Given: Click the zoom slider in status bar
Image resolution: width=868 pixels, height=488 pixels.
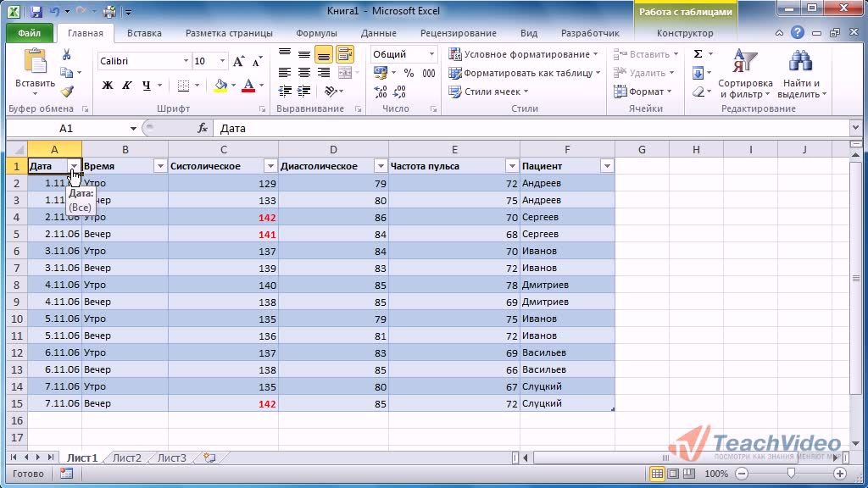Looking at the screenshot, I should (790, 474).
